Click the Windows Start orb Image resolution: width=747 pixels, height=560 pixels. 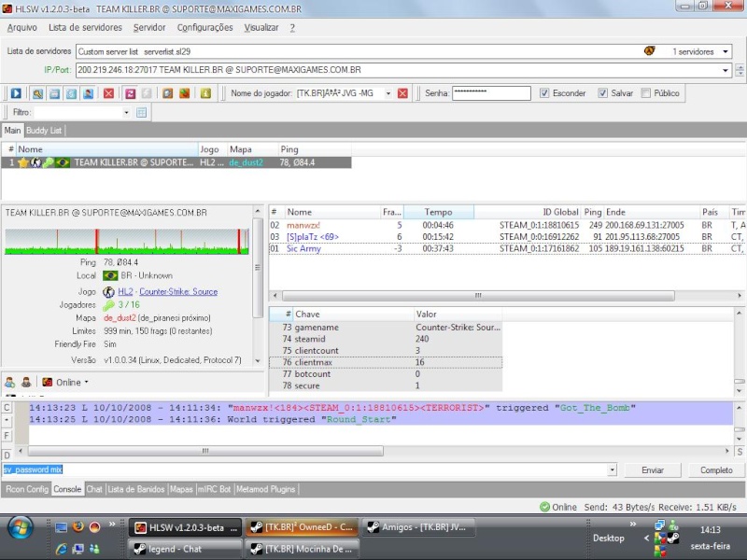point(20,529)
